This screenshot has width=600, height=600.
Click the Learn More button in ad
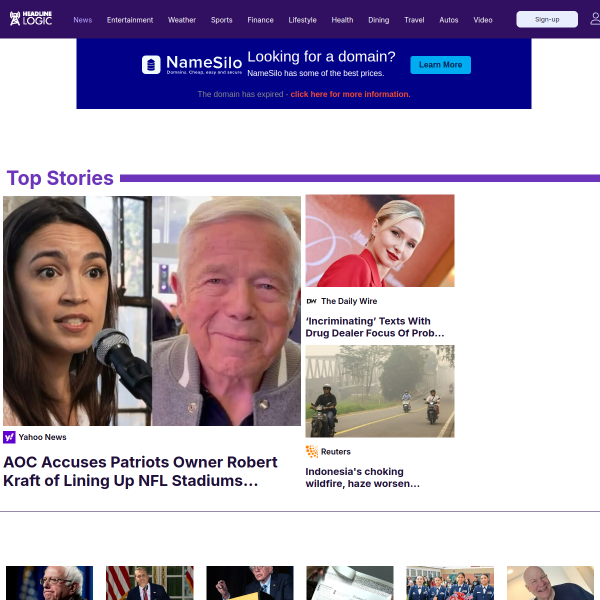click(x=440, y=65)
